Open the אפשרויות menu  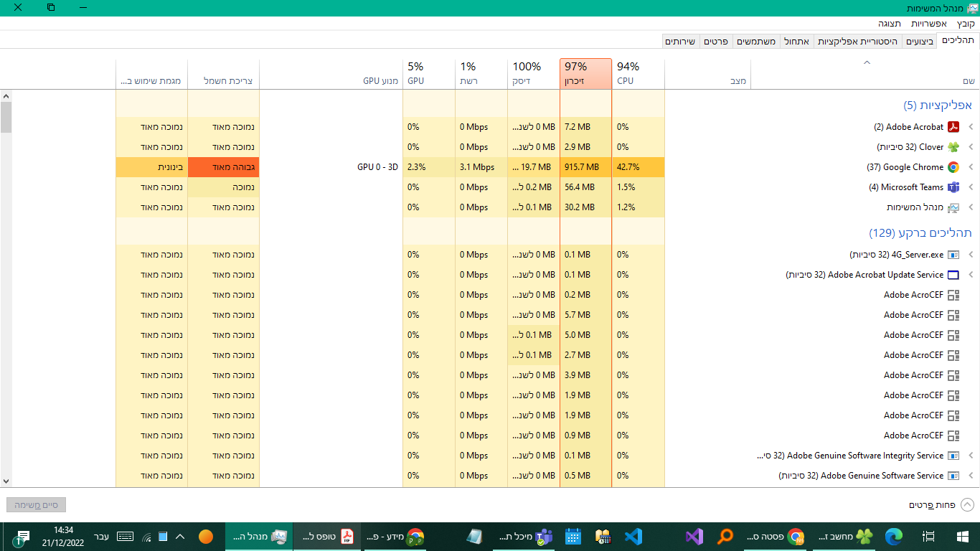tap(929, 24)
